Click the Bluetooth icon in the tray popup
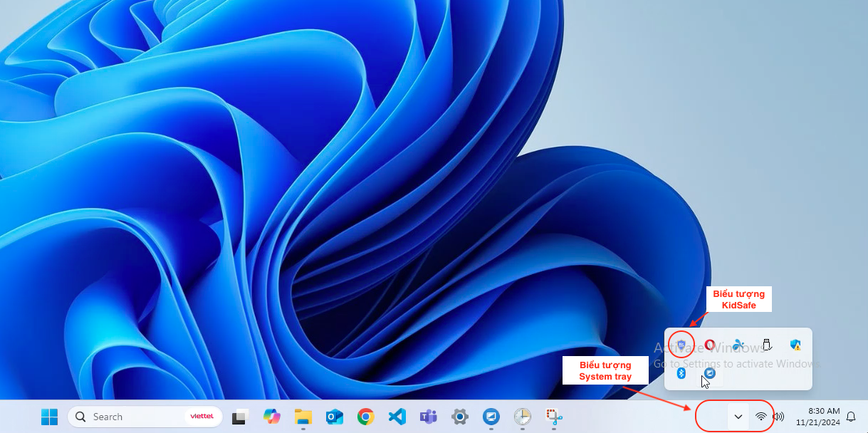Screen dimensions: 868x433 point(681,373)
